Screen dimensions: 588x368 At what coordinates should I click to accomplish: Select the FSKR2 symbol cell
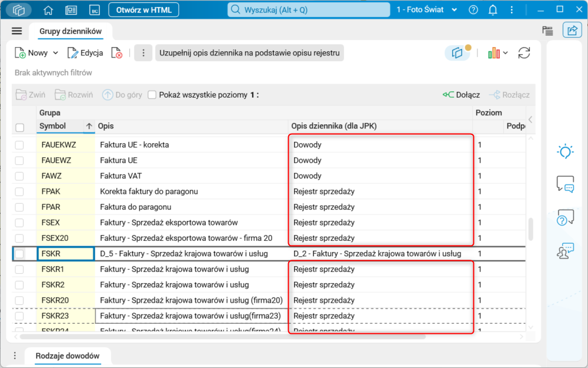66,284
